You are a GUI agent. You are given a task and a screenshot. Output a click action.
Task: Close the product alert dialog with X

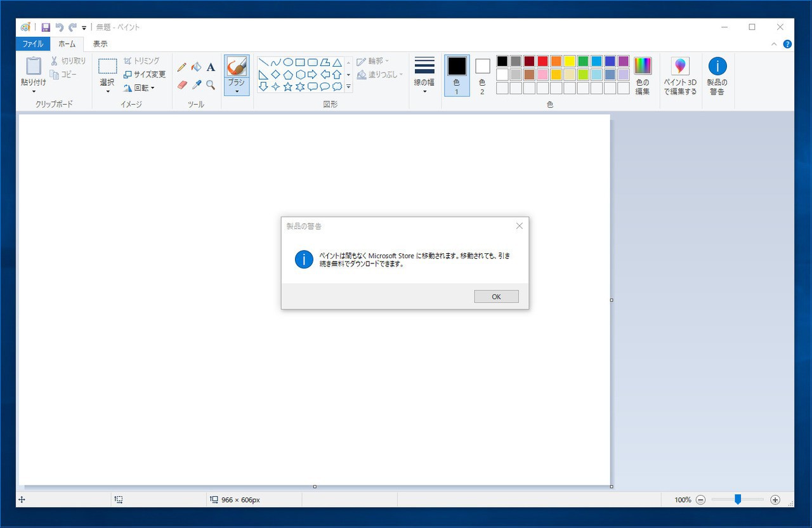(x=520, y=226)
